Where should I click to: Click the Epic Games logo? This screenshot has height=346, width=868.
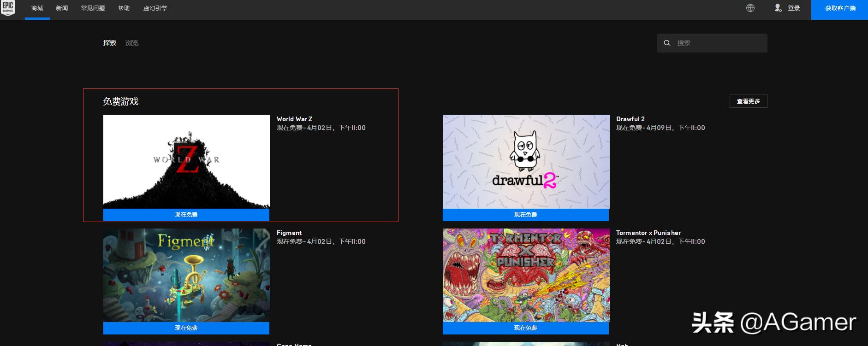[x=8, y=8]
